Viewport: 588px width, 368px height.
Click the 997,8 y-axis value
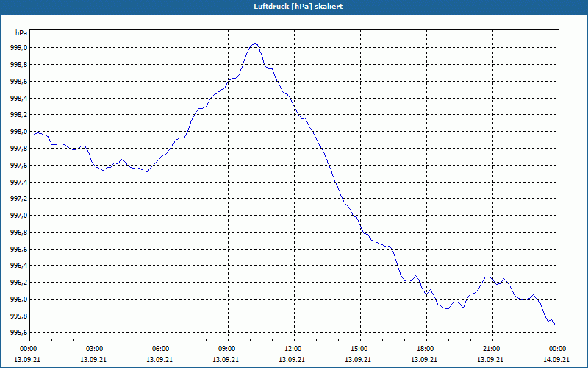click(x=18, y=149)
